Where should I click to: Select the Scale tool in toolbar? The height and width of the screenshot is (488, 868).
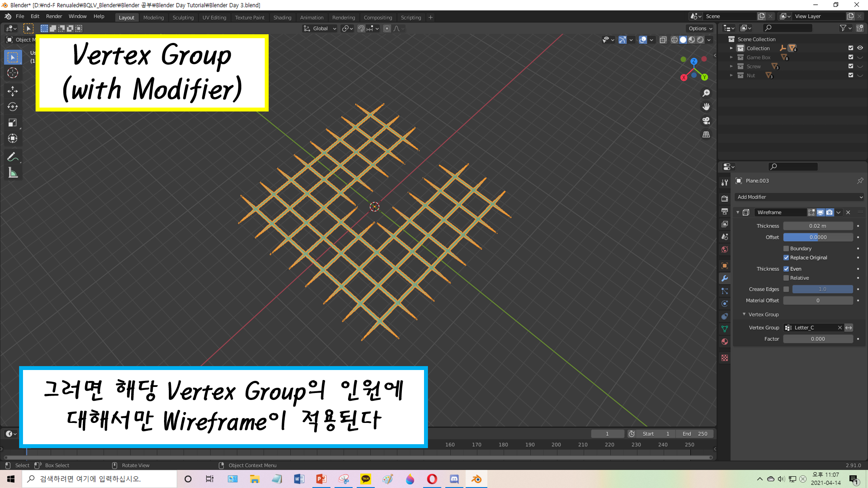tap(13, 123)
